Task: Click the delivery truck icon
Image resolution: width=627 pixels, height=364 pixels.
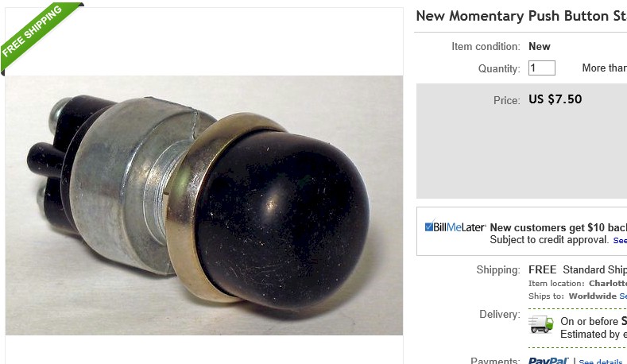Action: (541, 324)
